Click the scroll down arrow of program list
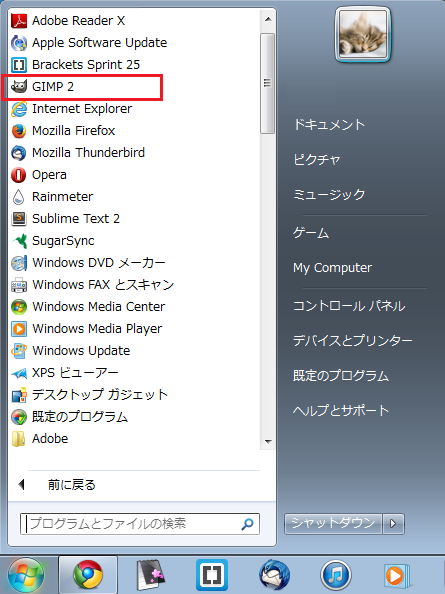This screenshot has width=445, height=594. tap(268, 441)
